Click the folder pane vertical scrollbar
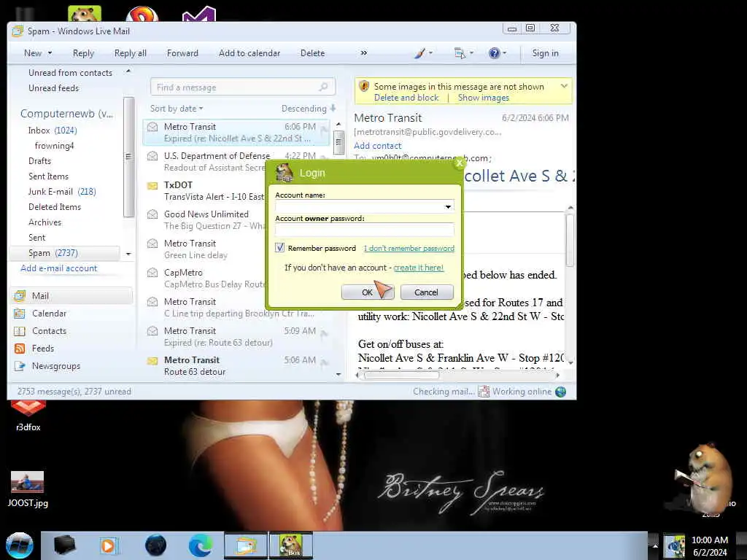 pos(128,157)
